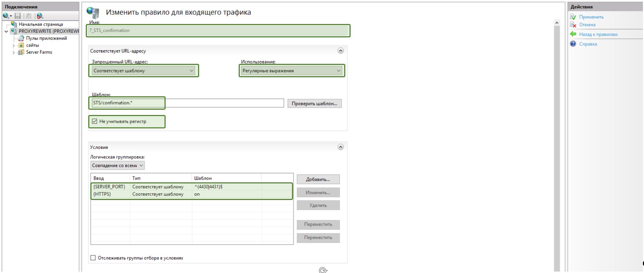Click the Тип column header

(x=161, y=178)
